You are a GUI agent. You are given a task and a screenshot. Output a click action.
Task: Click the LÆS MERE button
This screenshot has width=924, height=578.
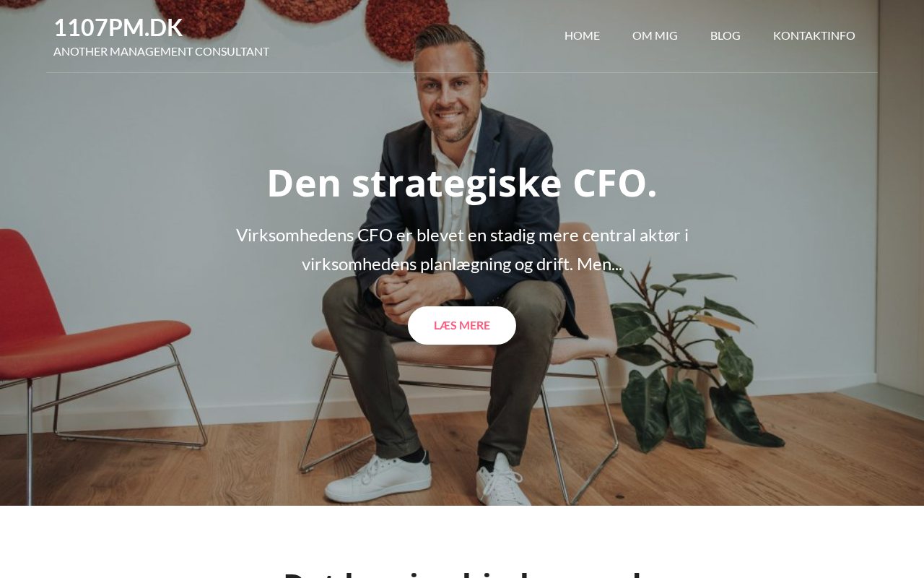click(462, 325)
